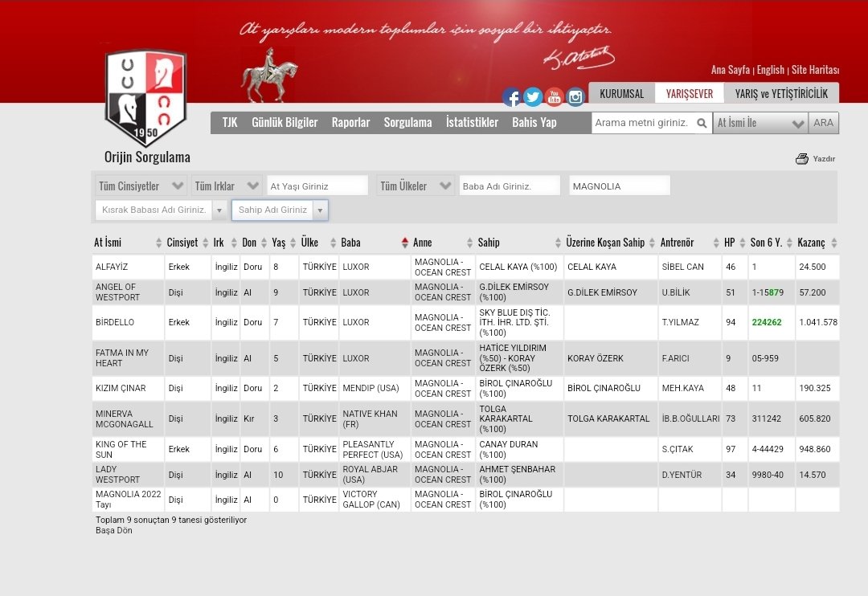Sort table by Yaş column arrows

(x=293, y=243)
